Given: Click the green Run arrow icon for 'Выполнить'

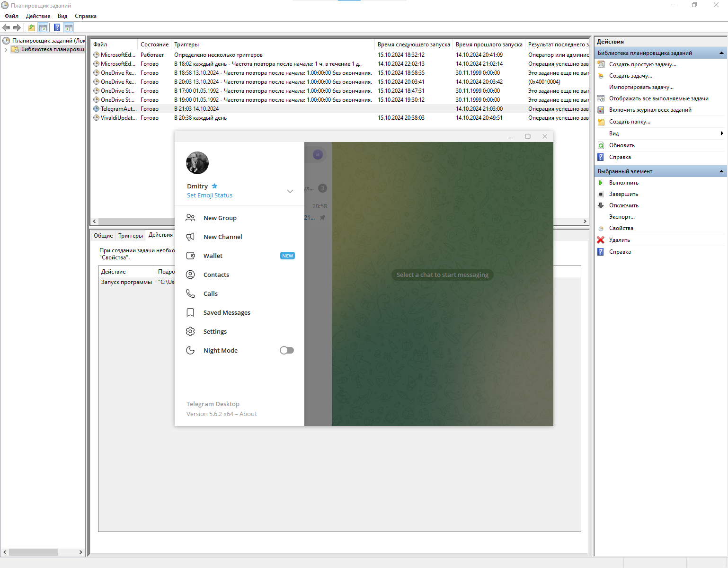Looking at the screenshot, I should [x=601, y=183].
